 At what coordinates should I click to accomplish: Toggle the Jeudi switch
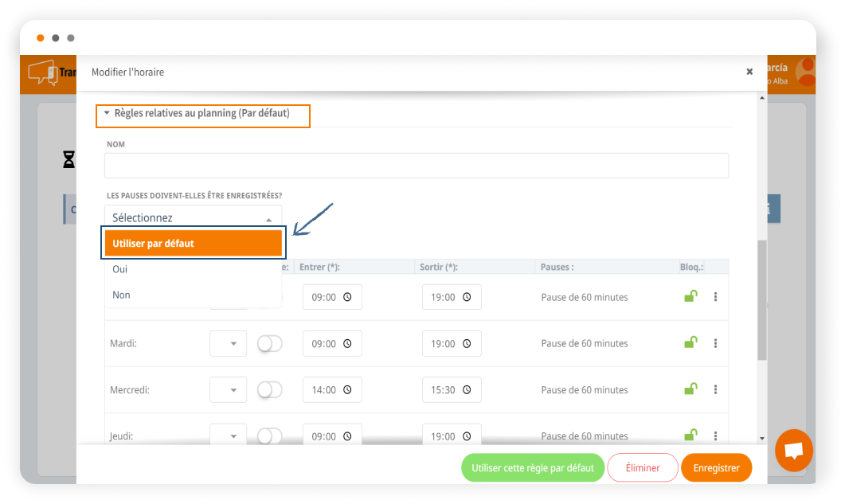(269, 436)
